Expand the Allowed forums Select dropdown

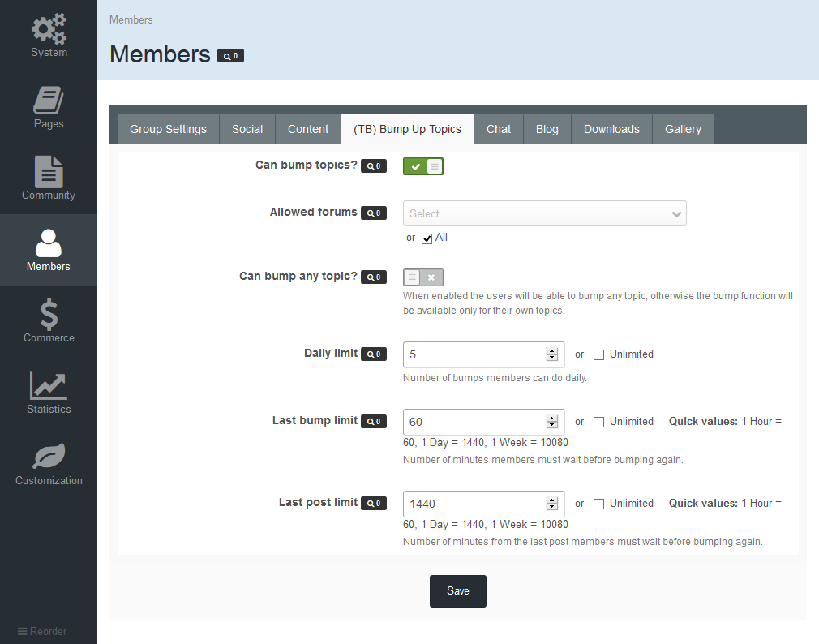coord(544,213)
